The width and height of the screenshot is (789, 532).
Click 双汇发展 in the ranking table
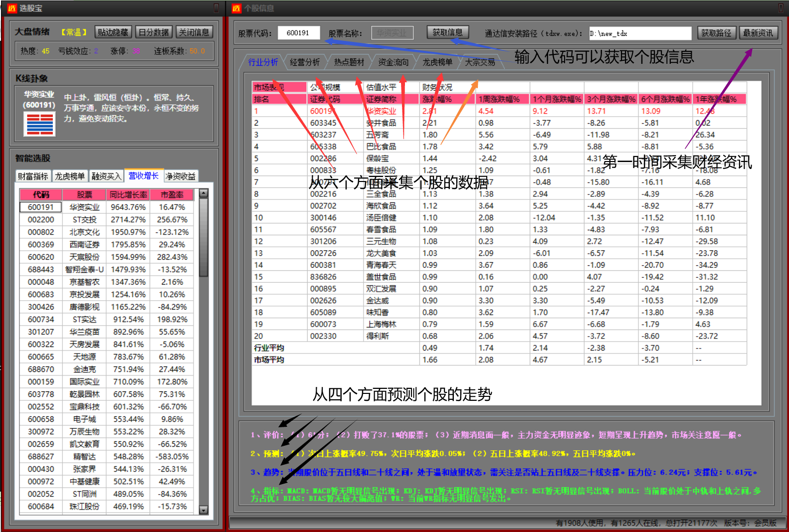(x=381, y=289)
